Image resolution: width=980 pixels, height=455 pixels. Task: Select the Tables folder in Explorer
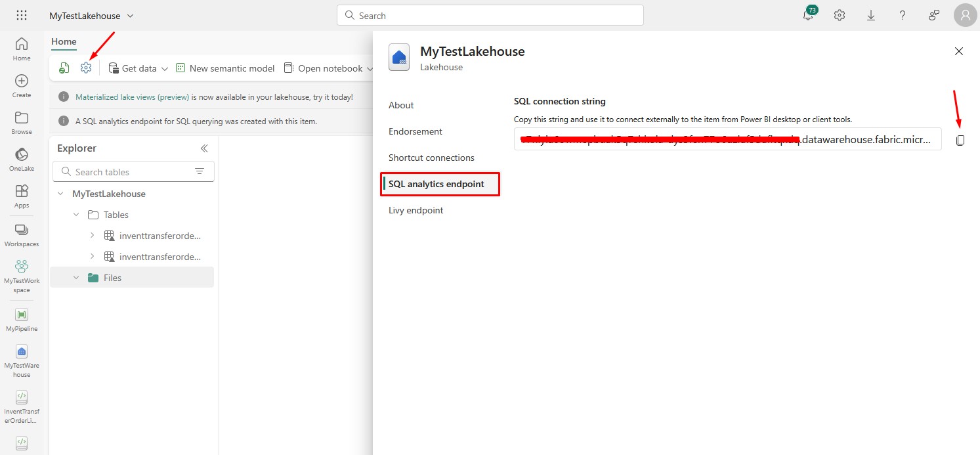133,215
